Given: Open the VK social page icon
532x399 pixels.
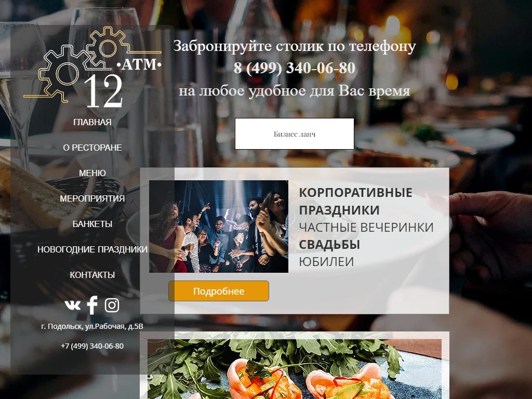Looking at the screenshot, I should tap(73, 305).
